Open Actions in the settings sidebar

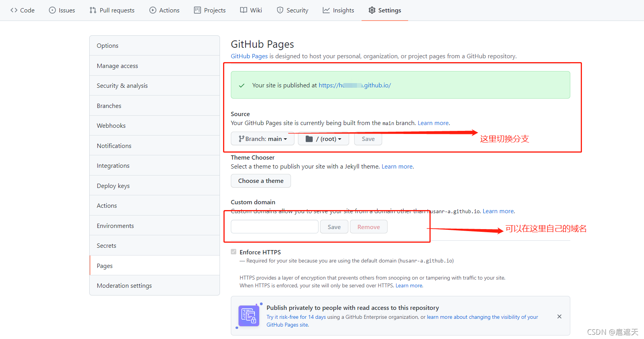[x=154, y=205]
